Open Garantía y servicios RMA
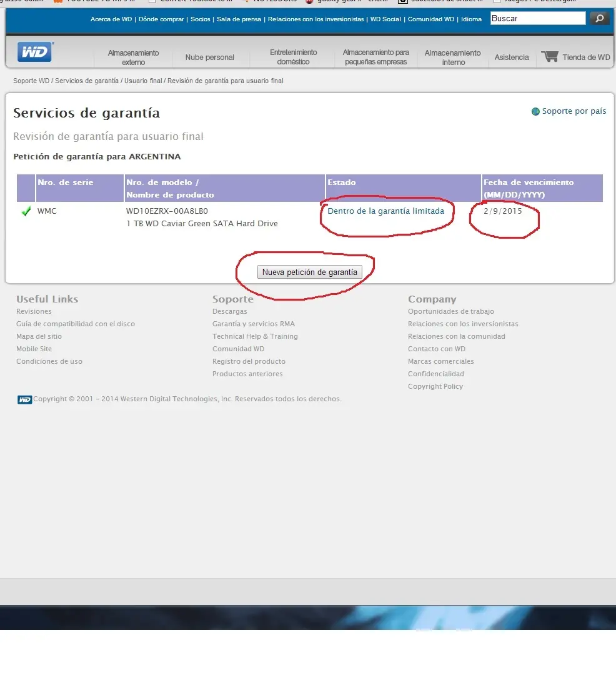 (254, 324)
